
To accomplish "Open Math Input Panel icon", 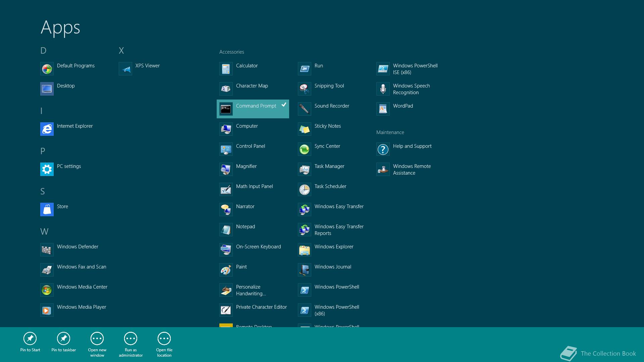I will [x=226, y=189].
